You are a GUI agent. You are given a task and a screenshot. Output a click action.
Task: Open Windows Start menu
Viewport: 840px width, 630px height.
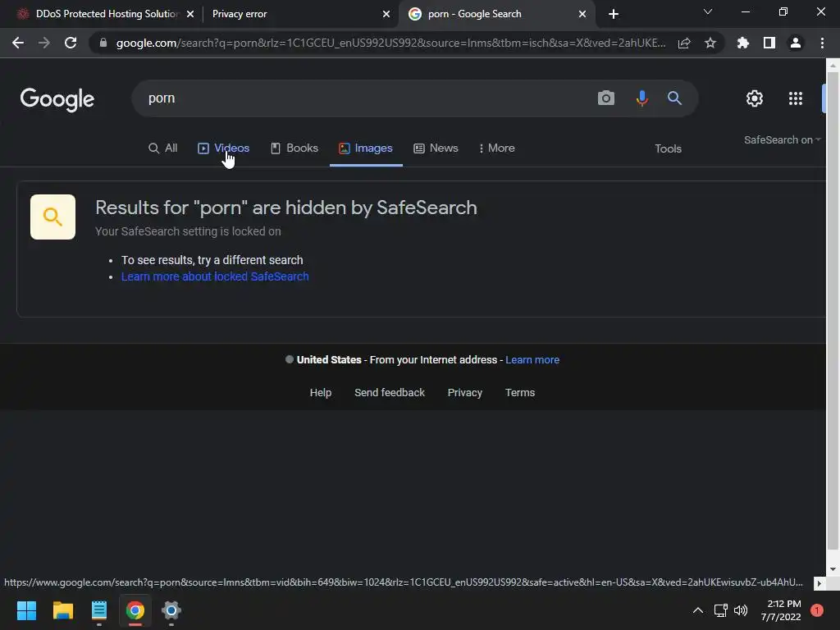click(26, 610)
